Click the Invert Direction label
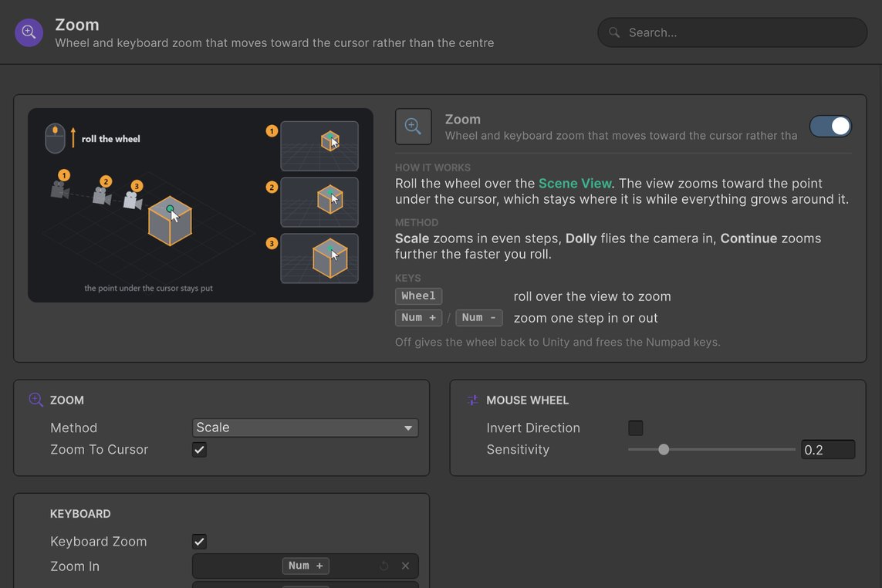The height and width of the screenshot is (588, 882). (x=533, y=428)
